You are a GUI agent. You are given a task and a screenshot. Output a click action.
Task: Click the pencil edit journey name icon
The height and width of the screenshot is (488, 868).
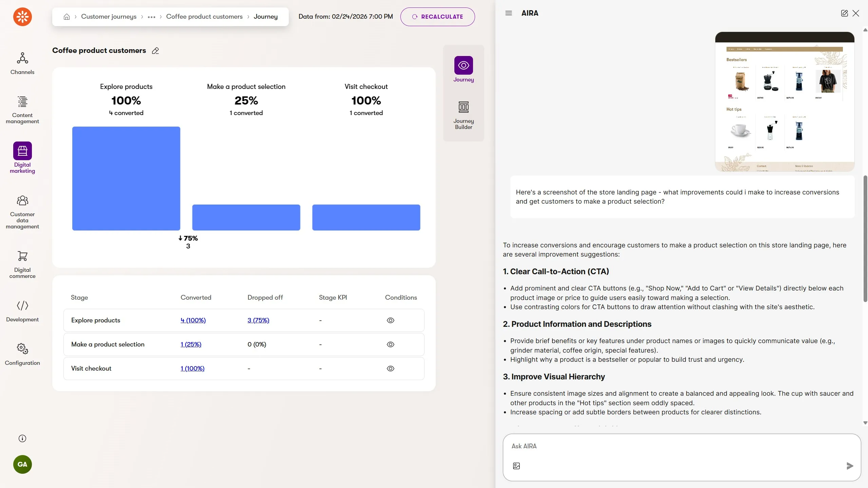coord(155,51)
